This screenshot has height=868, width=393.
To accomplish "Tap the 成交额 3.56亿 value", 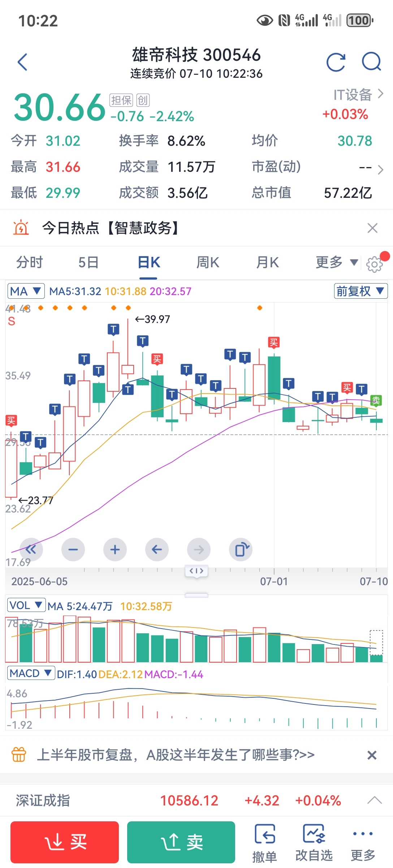I will 187,193.
